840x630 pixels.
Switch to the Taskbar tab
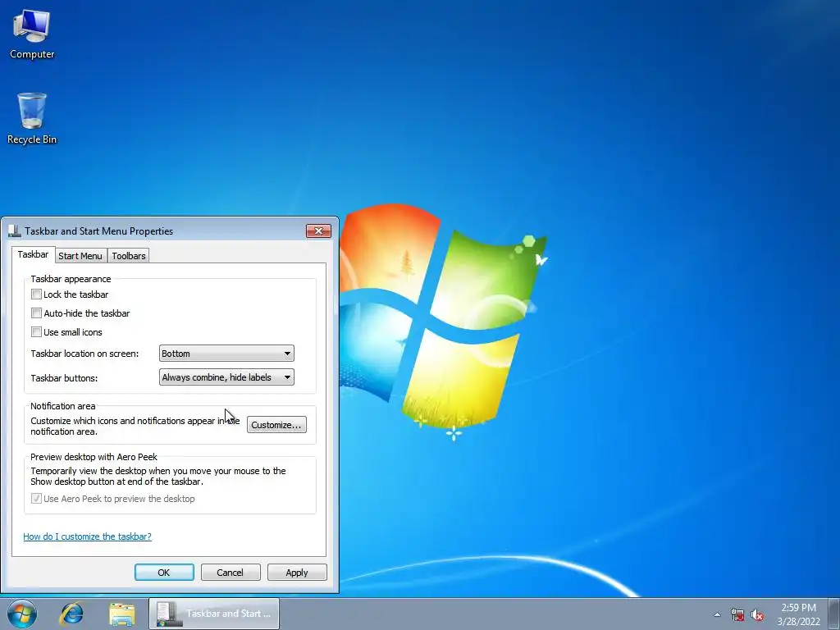pyautogui.click(x=33, y=254)
